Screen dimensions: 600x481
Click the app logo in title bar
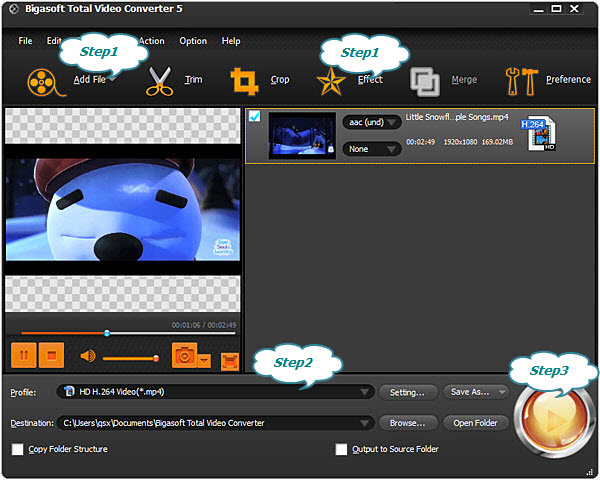[x=14, y=9]
